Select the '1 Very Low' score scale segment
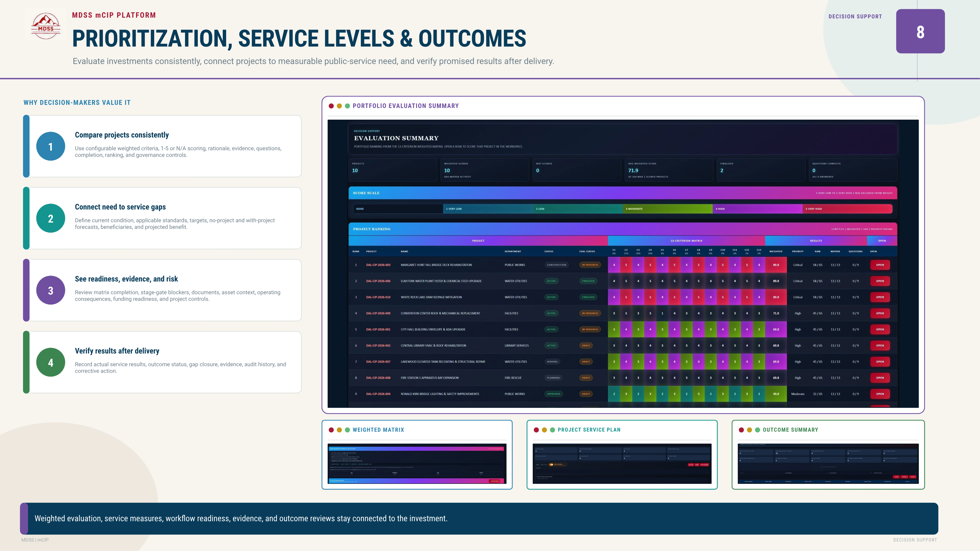Screen dimensions: 980x551 point(488,209)
